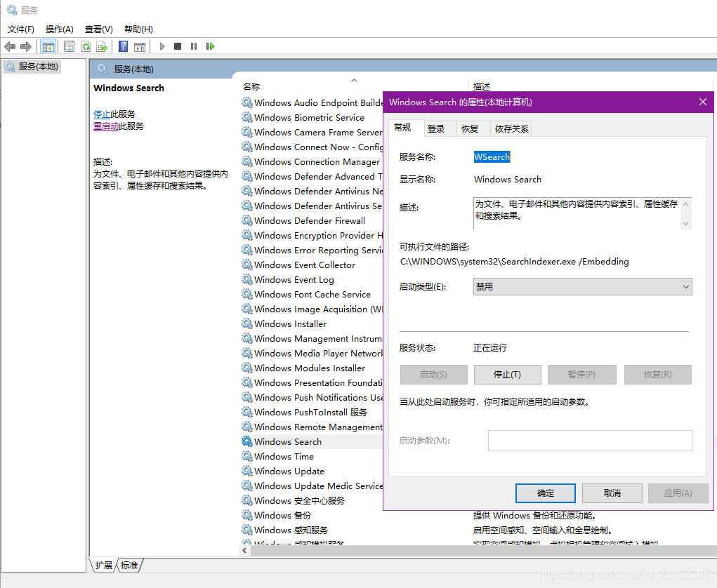Close the Windows Search properties dialog
The height and width of the screenshot is (588, 717).
coord(703,102)
